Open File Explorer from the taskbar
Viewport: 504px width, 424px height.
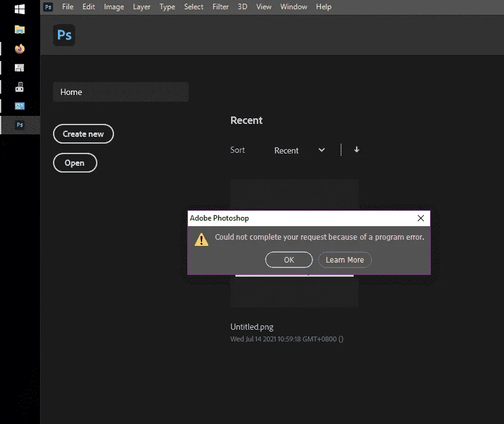click(x=20, y=30)
